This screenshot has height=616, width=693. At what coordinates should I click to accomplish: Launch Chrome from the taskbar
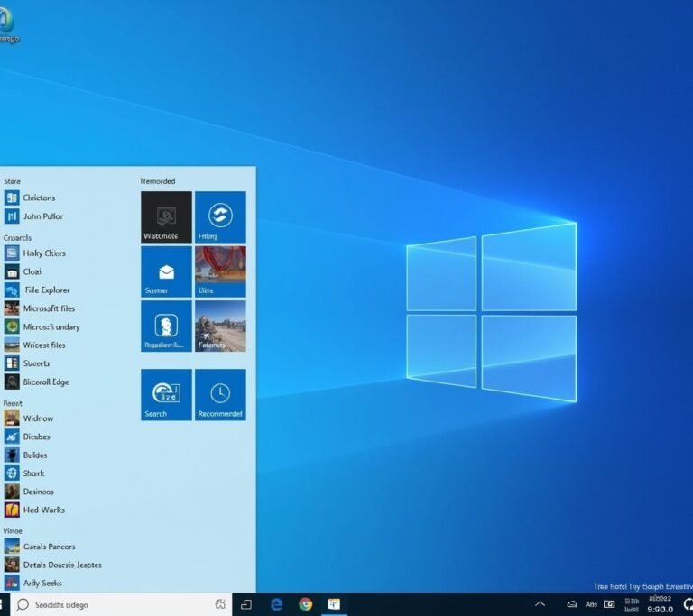tap(305, 604)
